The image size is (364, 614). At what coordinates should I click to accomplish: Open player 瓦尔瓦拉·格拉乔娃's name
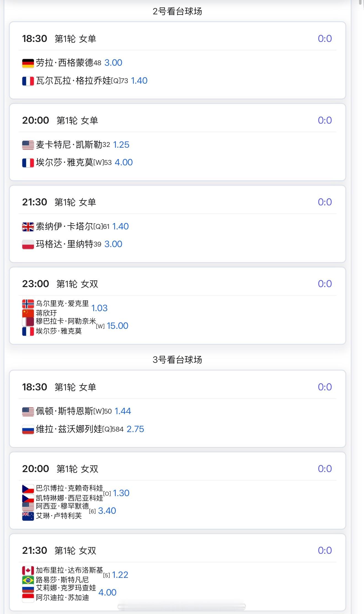tap(73, 81)
